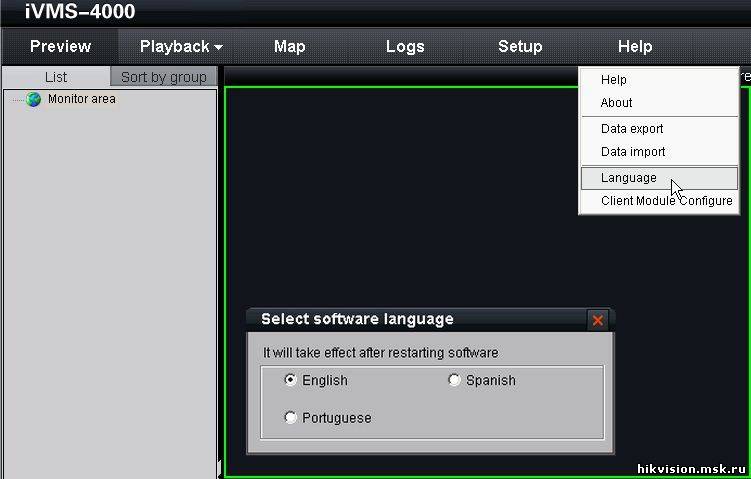Click the restart notice text in dialog

click(380, 353)
